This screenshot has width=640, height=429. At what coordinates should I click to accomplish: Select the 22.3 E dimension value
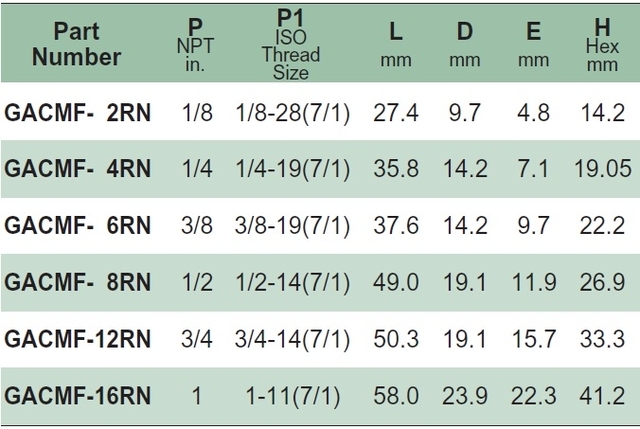click(533, 396)
